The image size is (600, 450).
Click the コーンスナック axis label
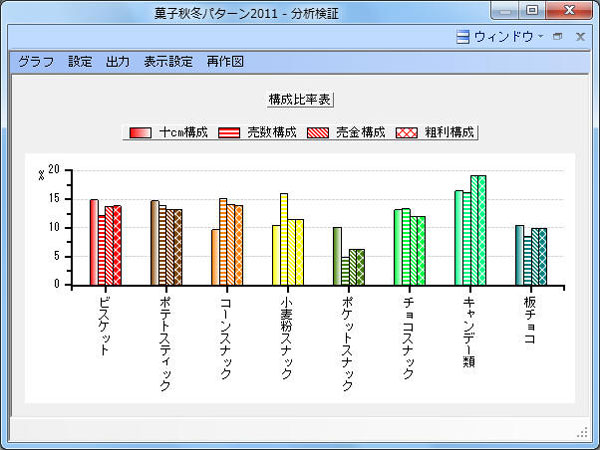coord(226,338)
